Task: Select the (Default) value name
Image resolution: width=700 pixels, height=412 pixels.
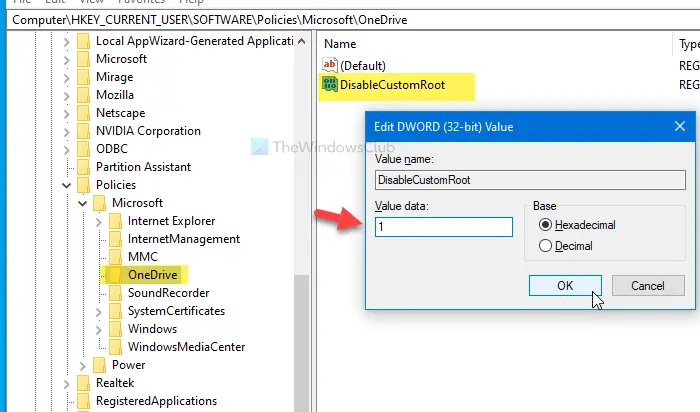Action: pyautogui.click(x=363, y=66)
